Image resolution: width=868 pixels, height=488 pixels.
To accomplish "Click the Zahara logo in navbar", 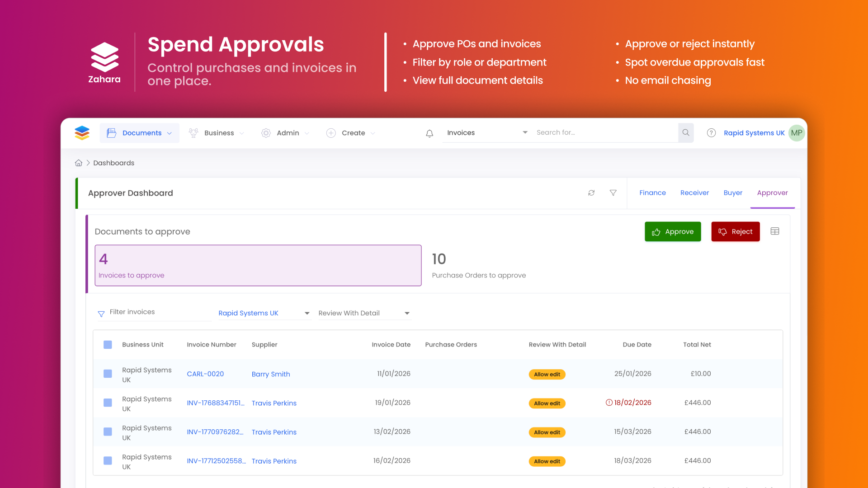I will pyautogui.click(x=82, y=133).
